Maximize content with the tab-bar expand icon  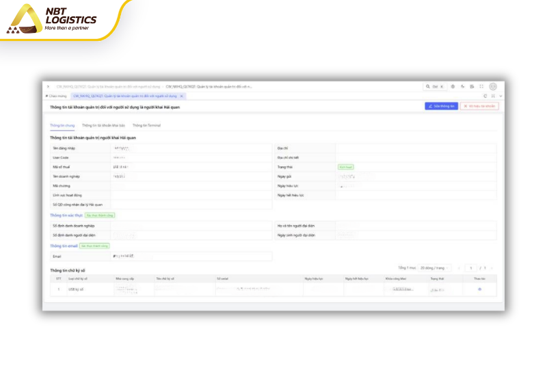pos(493,96)
